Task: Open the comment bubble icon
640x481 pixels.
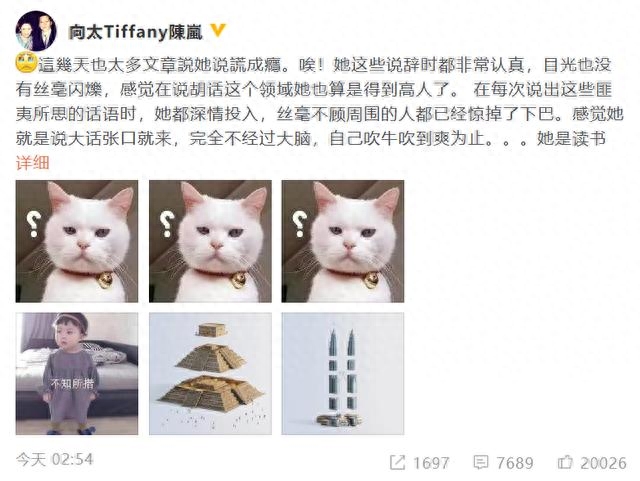Action: click(481, 462)
